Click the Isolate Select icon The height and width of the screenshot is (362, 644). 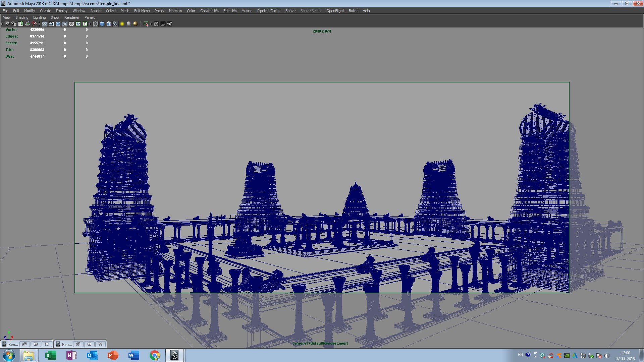[146, 24]
